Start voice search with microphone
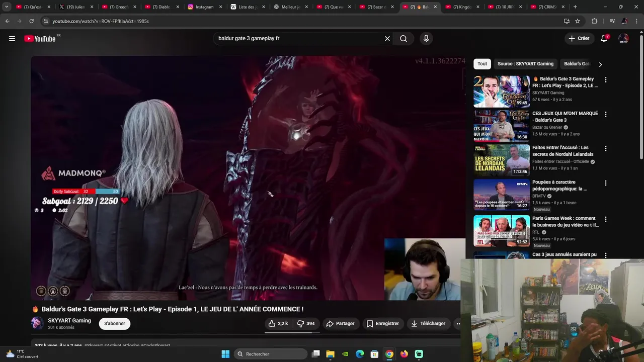This screenshot has height=362, width=644. pos(426,38)
